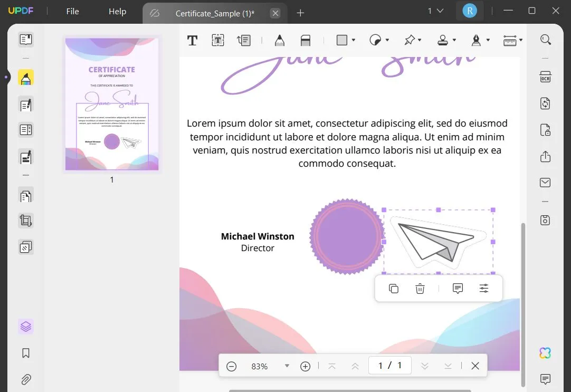571x392 pixels.
Task: Switch to the Certificate_Sample (1) tab
Action: tap(214, 14)
